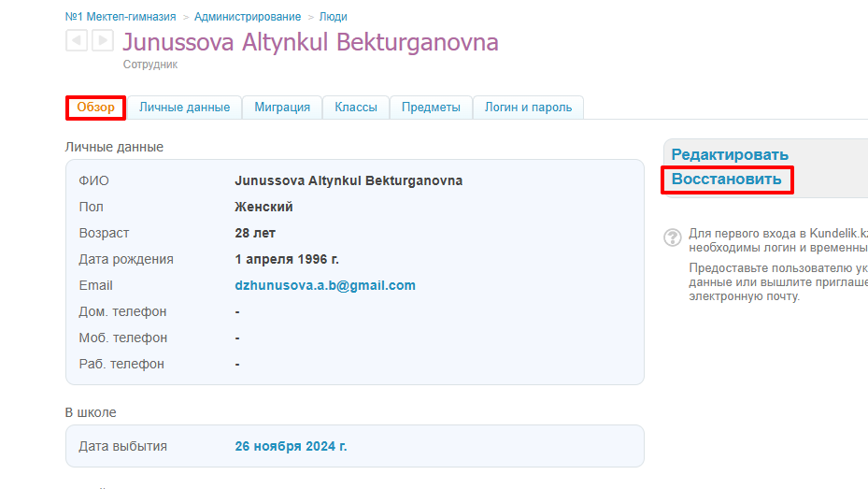Image resolution: width=868 pixels, height=489 pixels.
Task: Open the Люди breadcrumb link
Action: click(334, 17)
